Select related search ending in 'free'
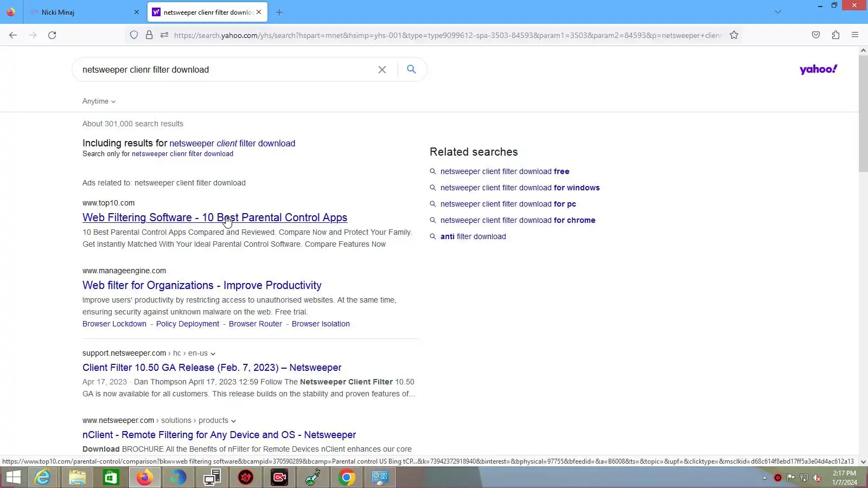 point(505,171)
